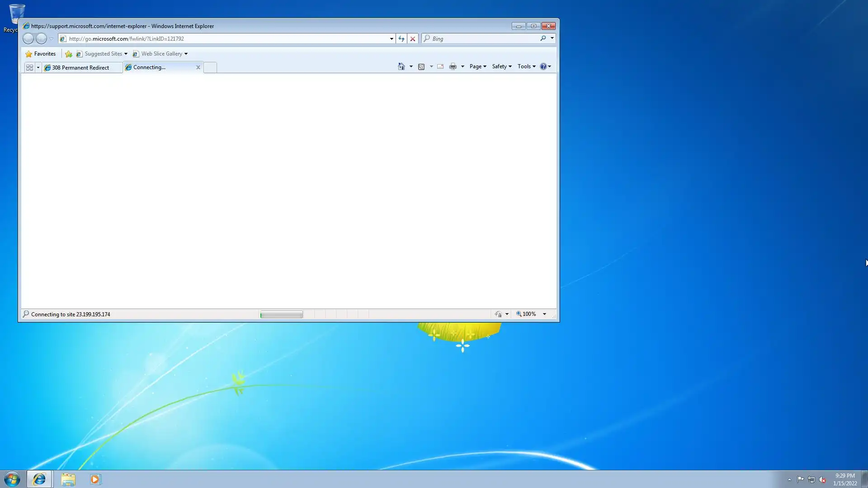The width and height of the screenshot is (868, 488).
Task: Click the red Stop loading icon
Action: (412, 39)
